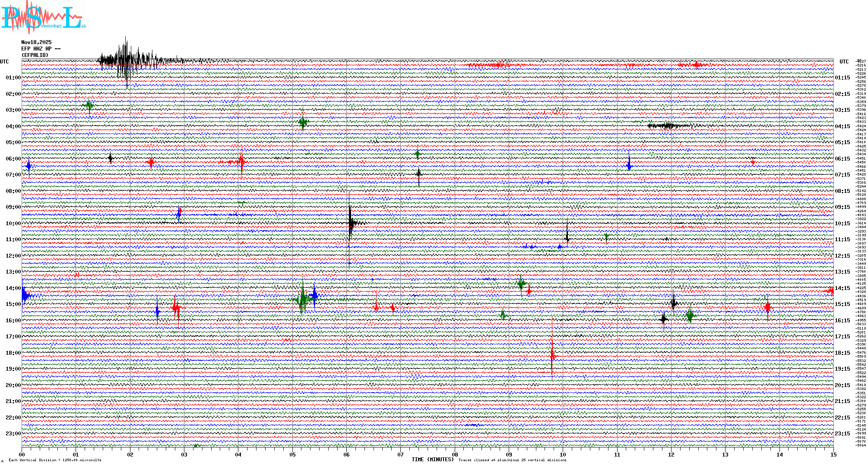Viewport: 868px width, 466px height.
Task: Click the tall red spike near 18:00 row
Action: pos(552,354)
